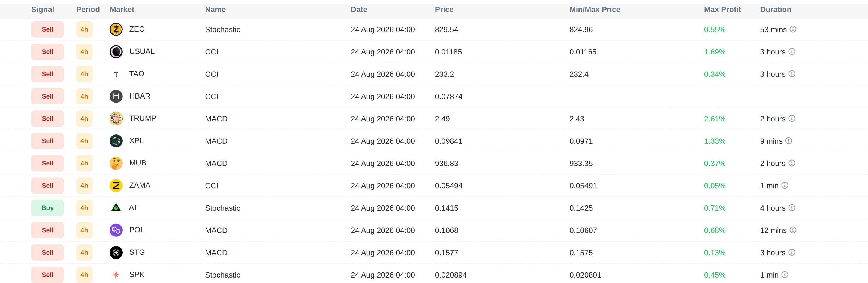Click the POL purple coin icon
868x283 pixels.
116,230
